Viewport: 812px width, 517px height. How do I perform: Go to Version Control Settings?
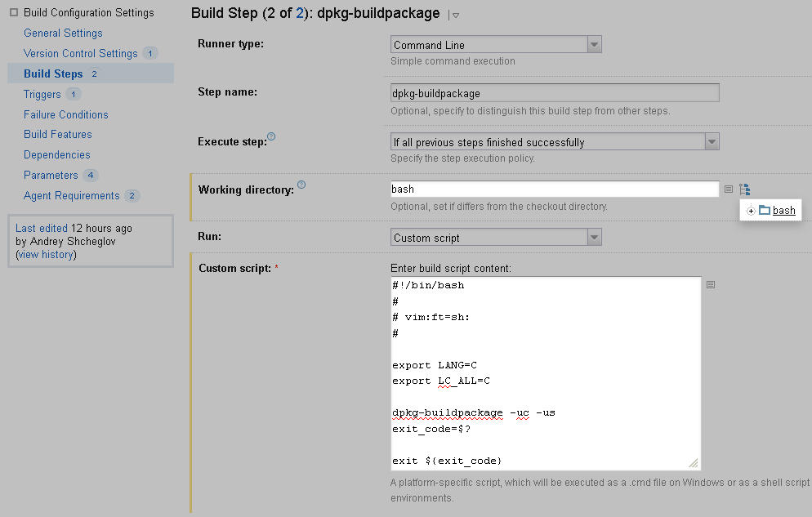point(80,54)
